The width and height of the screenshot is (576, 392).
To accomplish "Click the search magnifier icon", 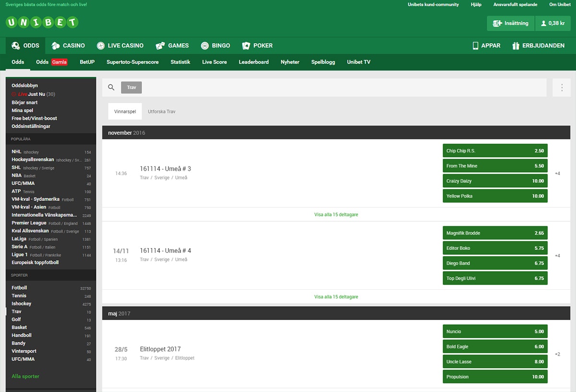I will 111,87.
